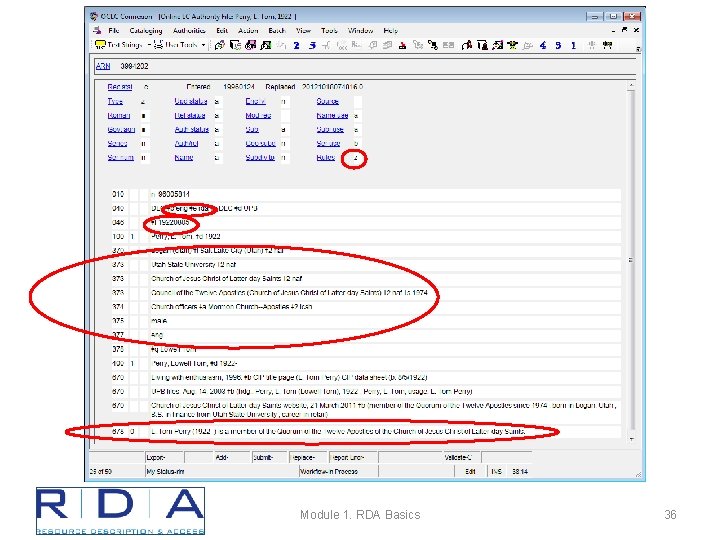The width and height of the screenshot is (720, 540).
Task: Open the Edit menu
Action: [x=222, y=30]
